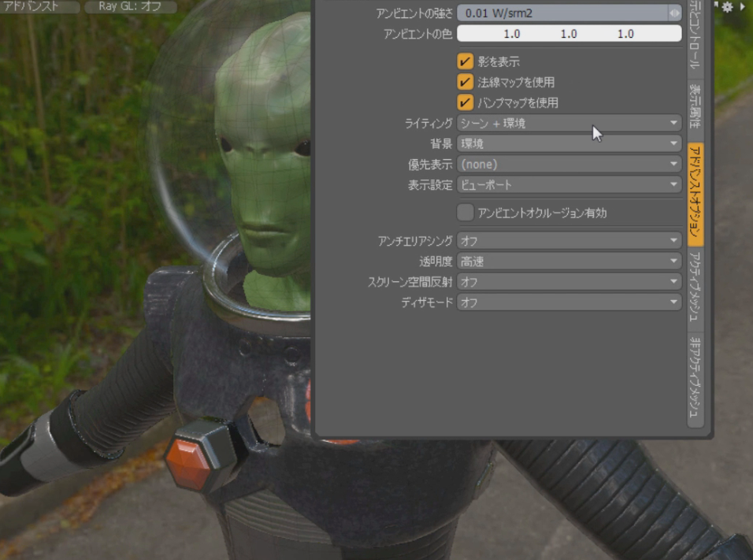Disable the 影を表示 checkbox
The image size is (753, 560).
click(465, 61)
